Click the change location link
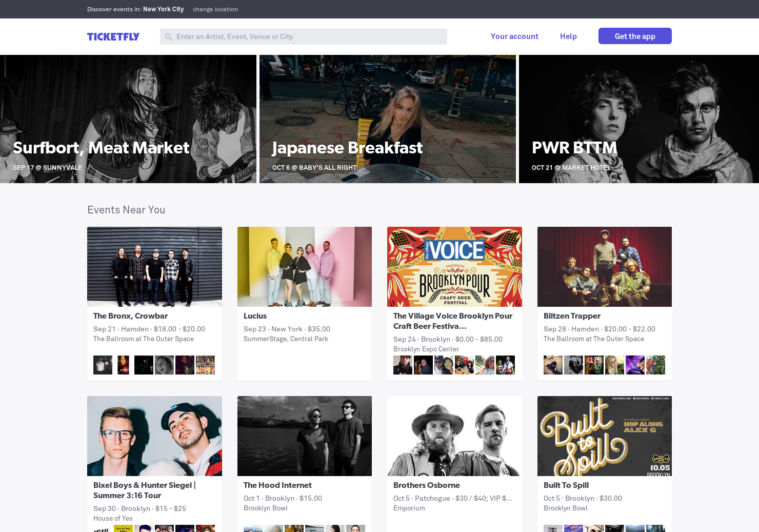This screenshot has width=759, height=532. 215,9
